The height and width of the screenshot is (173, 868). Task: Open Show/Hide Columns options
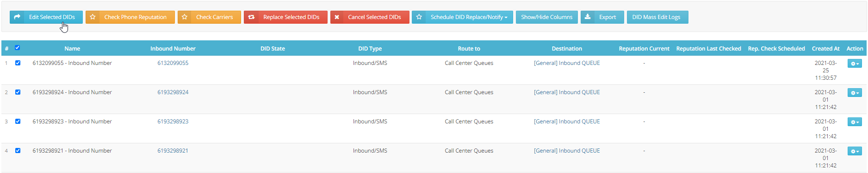[546, 17]
